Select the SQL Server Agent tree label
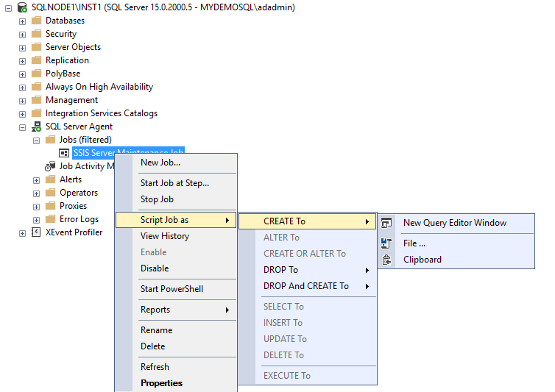 79,126
